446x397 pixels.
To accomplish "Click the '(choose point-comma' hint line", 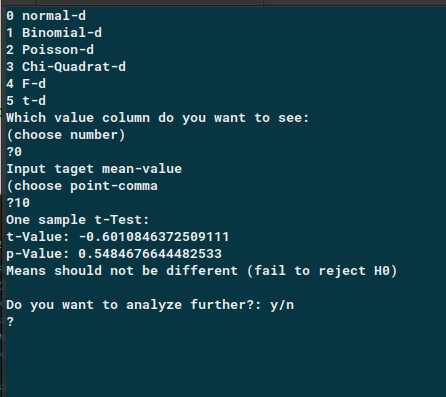I will pos(82,186).
